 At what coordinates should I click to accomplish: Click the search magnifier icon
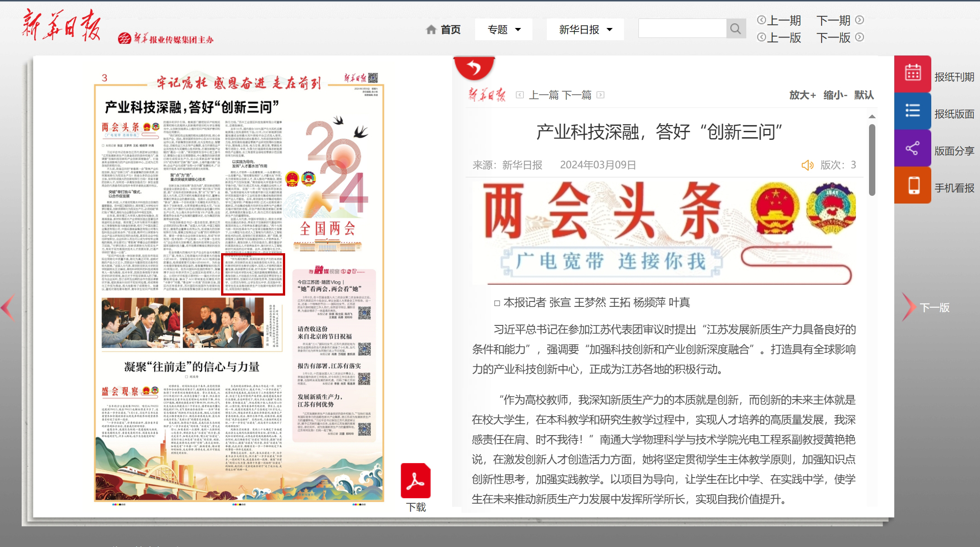[735, 29]
